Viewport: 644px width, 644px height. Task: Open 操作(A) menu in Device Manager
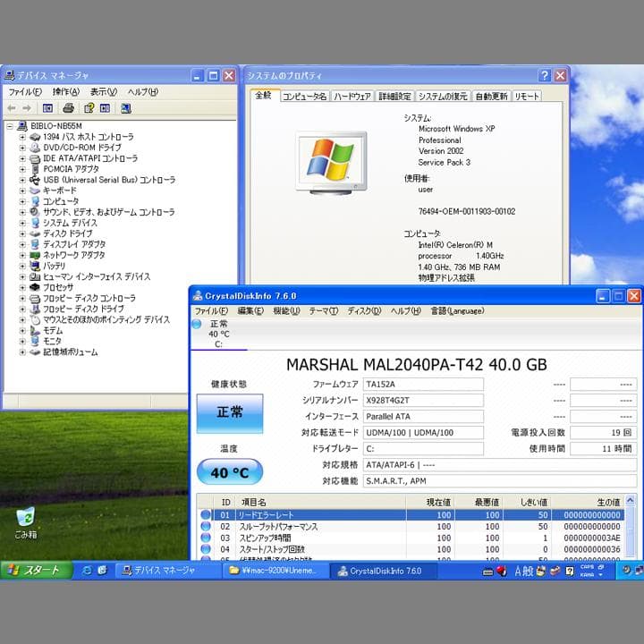[65, 92]
